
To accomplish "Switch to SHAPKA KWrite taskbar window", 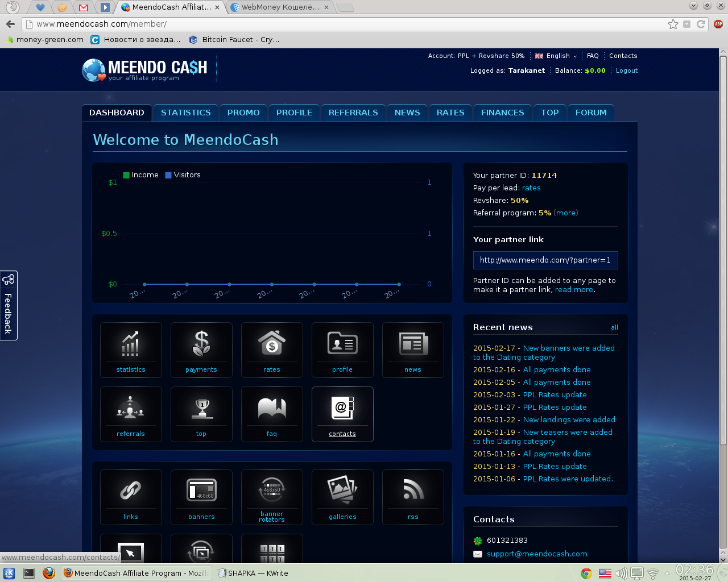I will click(253, 573).
